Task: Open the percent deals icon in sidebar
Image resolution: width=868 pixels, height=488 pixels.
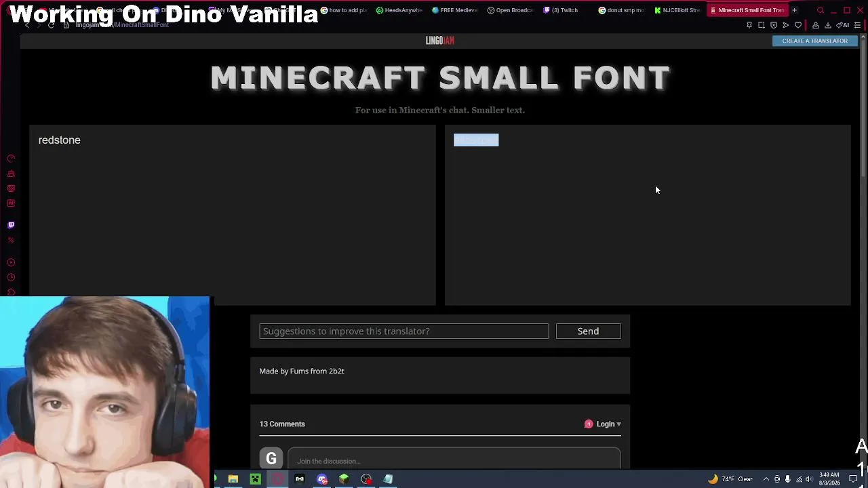Action: point(11,240)
